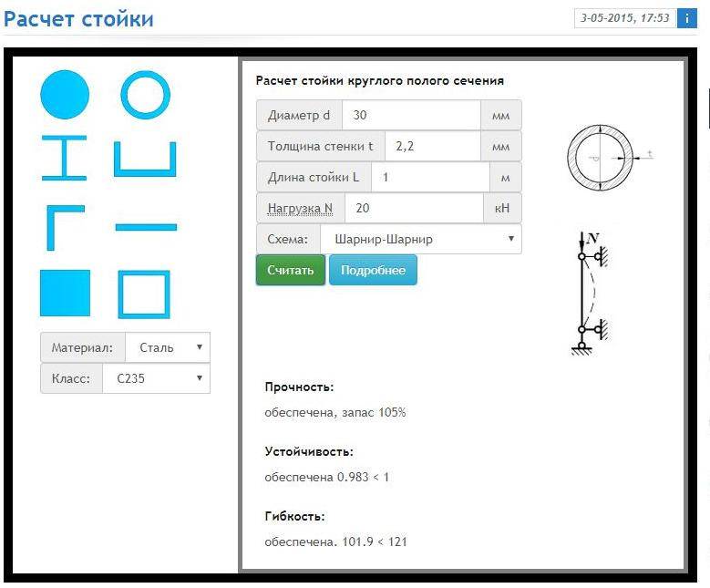The height and width of the screenshot is (588, 710).
Task: Click the blue Подробнее button
Action: (x=373, y=270)
